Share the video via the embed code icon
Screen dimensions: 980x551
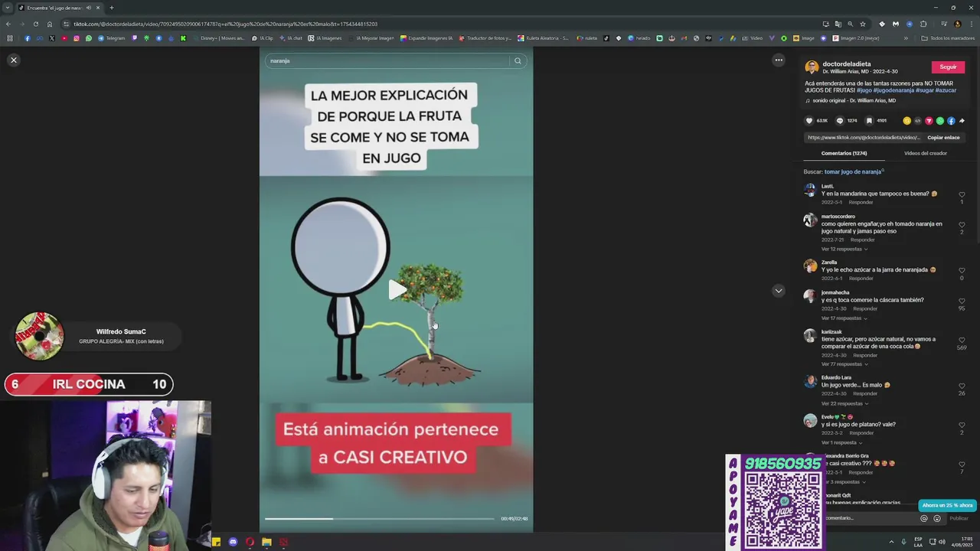click(918, 121)
